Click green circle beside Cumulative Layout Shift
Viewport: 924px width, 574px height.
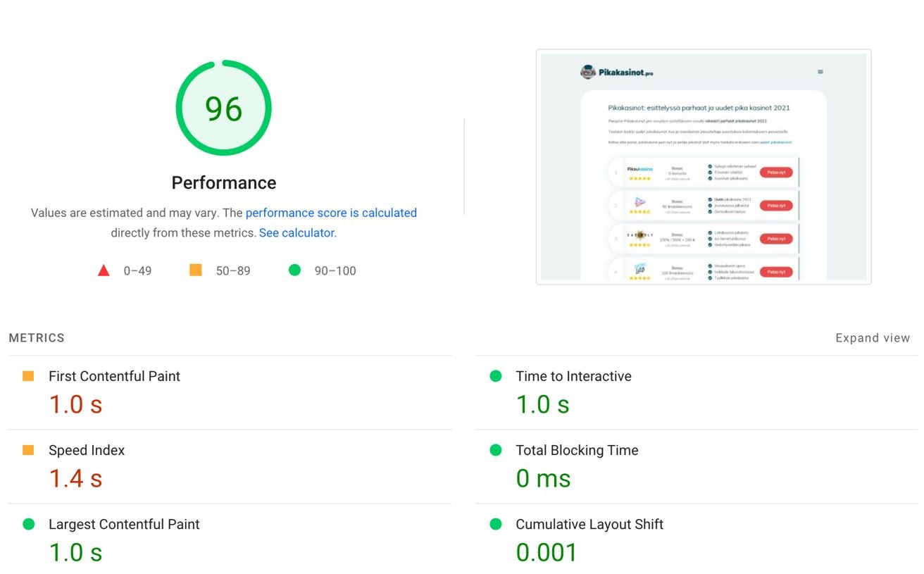496,524
